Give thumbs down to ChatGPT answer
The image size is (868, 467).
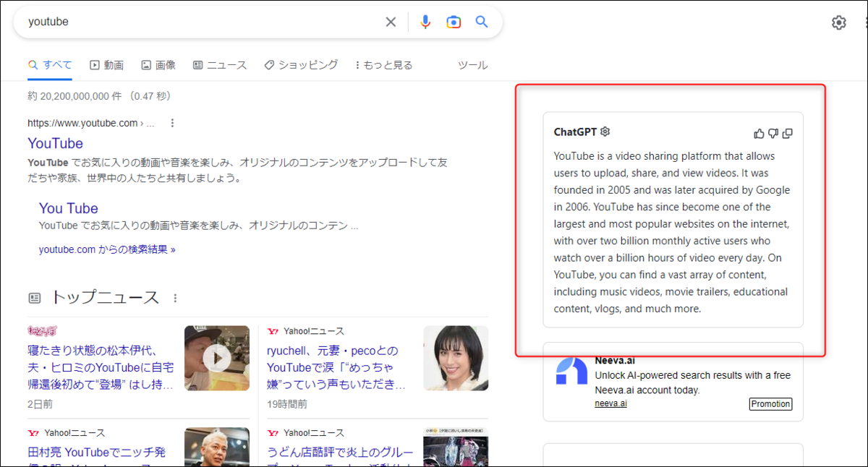(x=773, y=133)
